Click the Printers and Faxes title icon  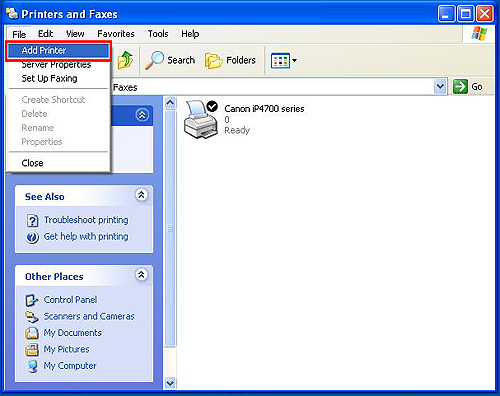coord(12,13)
